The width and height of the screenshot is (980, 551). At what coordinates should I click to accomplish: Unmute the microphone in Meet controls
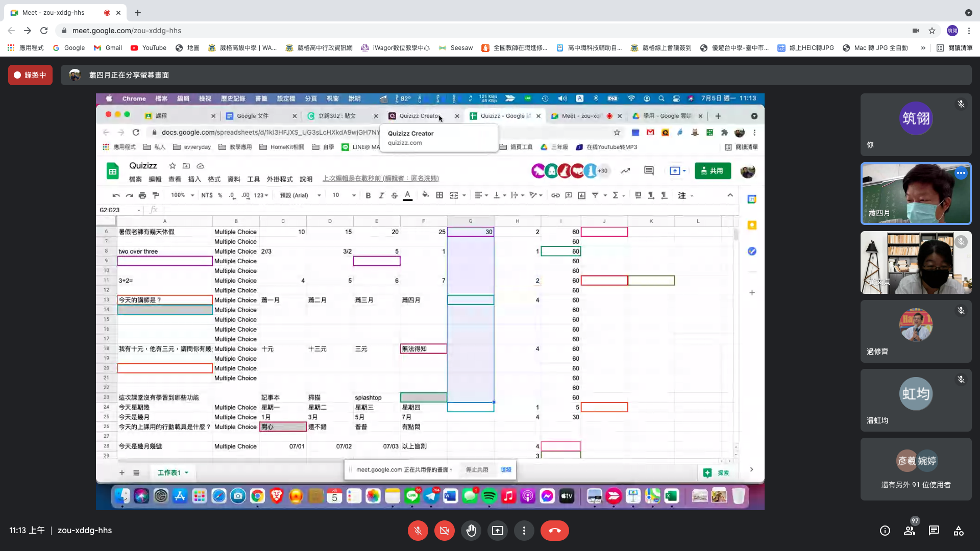418,531
